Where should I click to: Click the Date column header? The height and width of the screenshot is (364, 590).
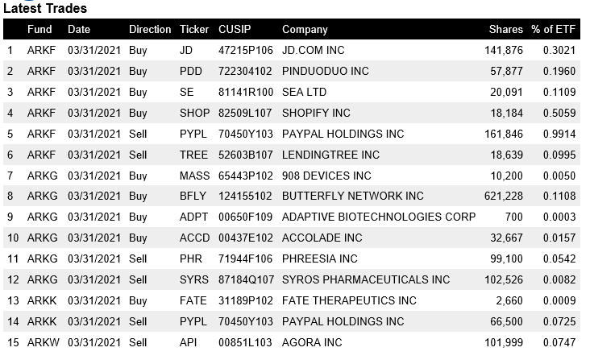pos(79,29)
